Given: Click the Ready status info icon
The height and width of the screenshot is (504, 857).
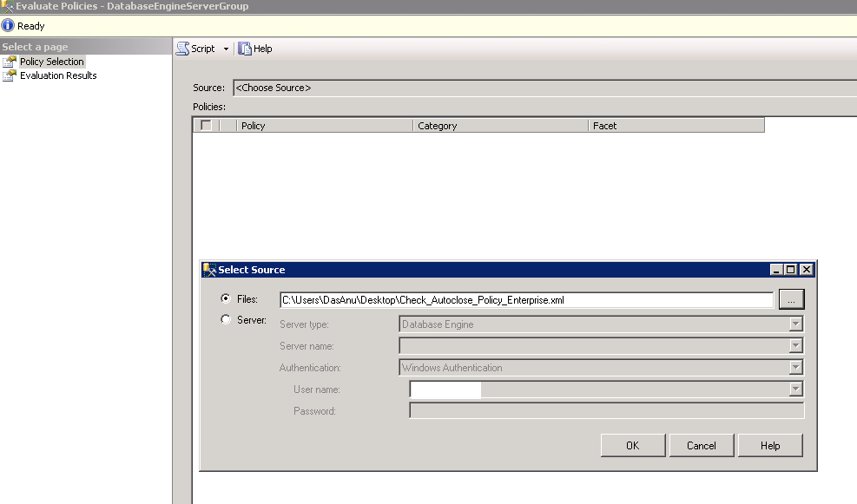Looking at the screenshot, I should tap(8, 26).
